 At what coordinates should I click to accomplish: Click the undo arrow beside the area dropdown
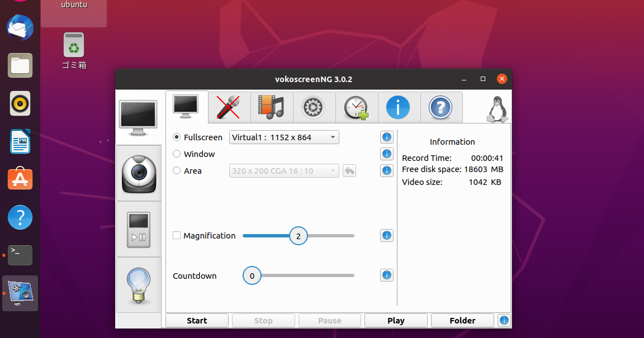click(349, 171)
